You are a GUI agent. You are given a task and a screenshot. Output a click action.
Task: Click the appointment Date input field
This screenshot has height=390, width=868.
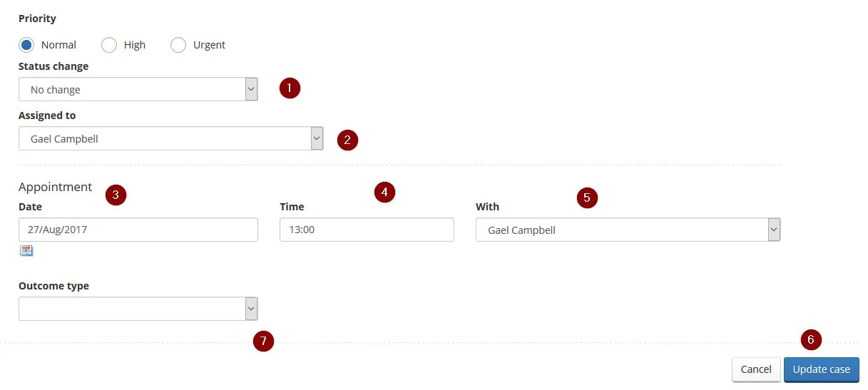138,230
